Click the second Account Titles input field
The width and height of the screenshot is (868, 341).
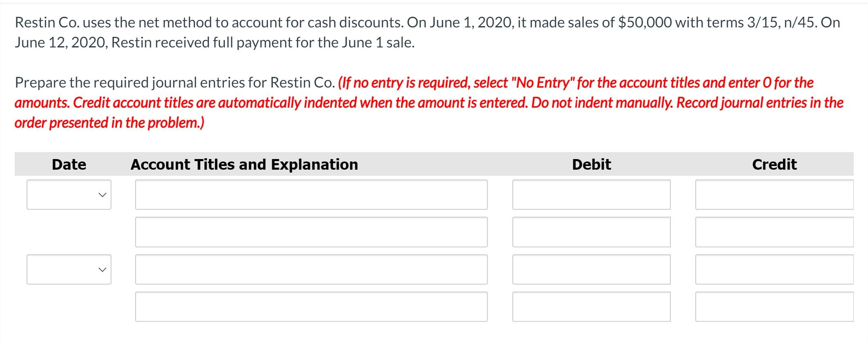pos(312,232)
